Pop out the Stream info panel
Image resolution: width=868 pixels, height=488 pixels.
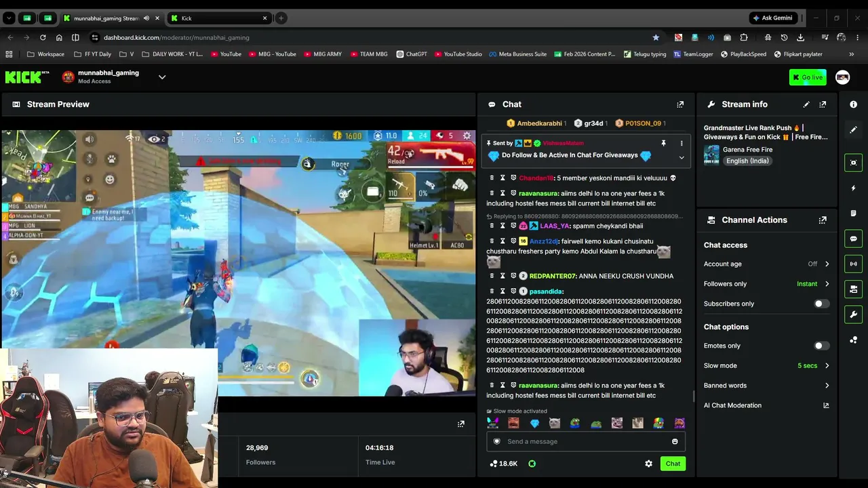coord(823,104)
